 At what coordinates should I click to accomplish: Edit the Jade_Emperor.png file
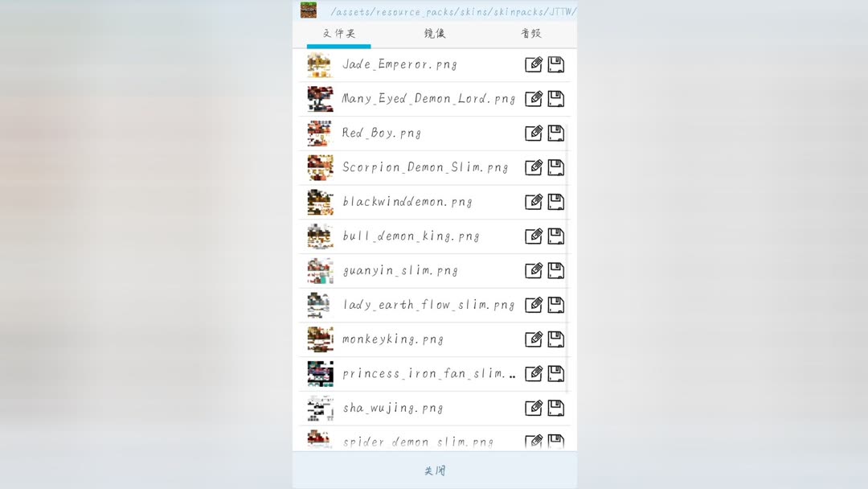pyautogui.click(x=534, y=64)
